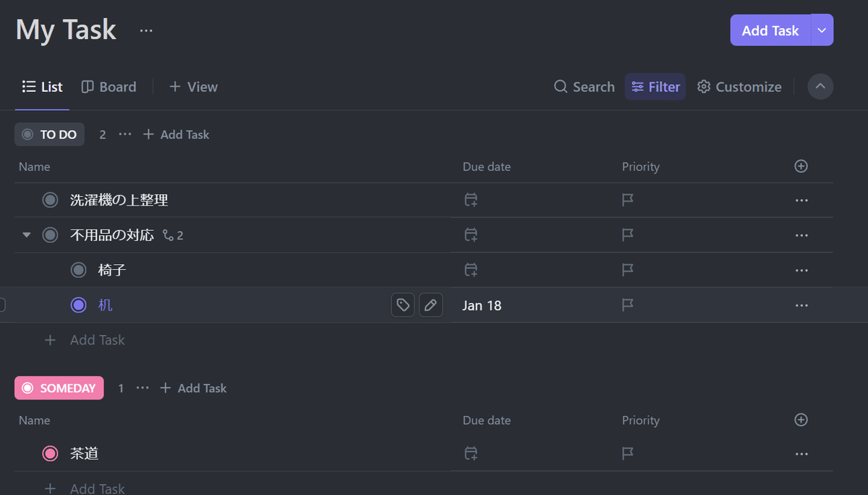Add column plus icon in TO DO header
The height and width of the screenshot is (495, 868).
[801, 166]
